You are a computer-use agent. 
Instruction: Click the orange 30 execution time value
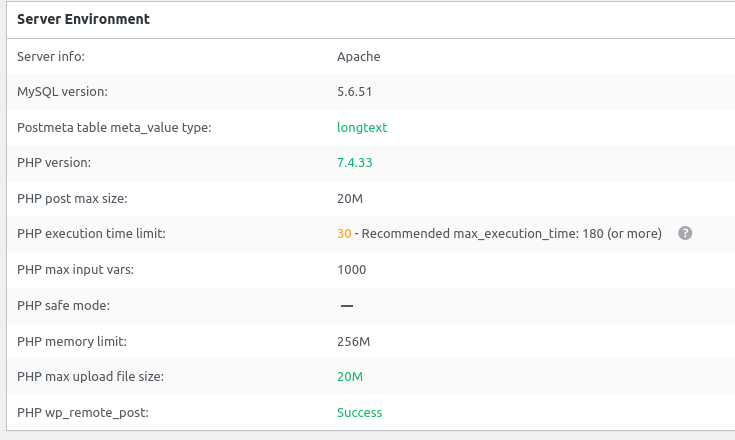tap(344, 234)
